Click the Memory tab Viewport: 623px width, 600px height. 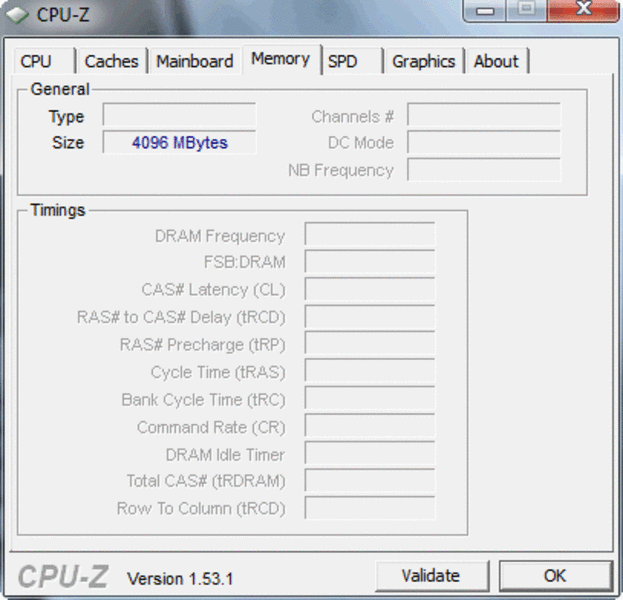(x=281, y=59)
